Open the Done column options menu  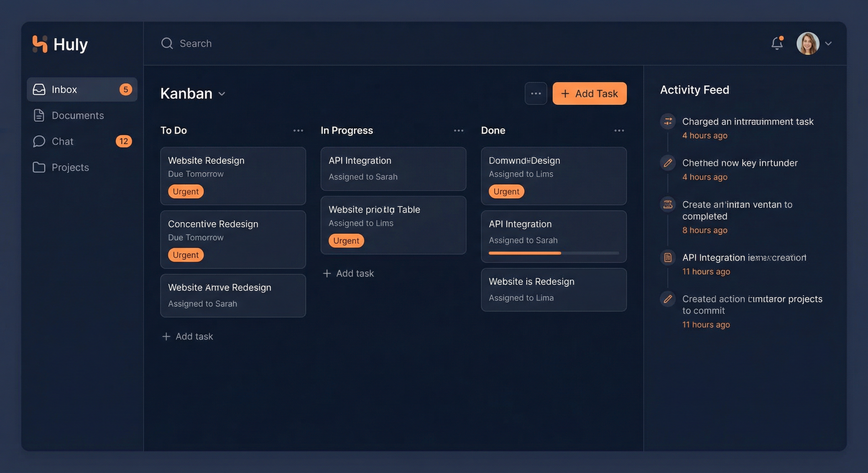pos(619,131)
